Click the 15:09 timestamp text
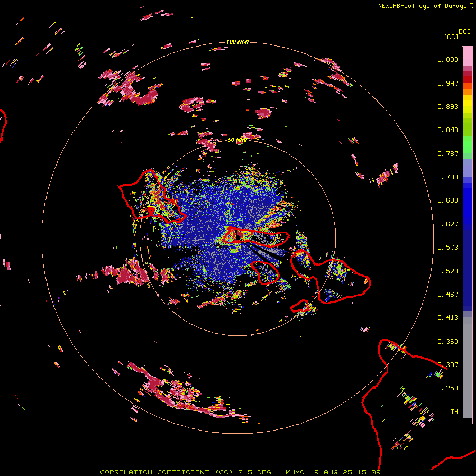Viewport: 476px width, 476px height. point(369,472)
